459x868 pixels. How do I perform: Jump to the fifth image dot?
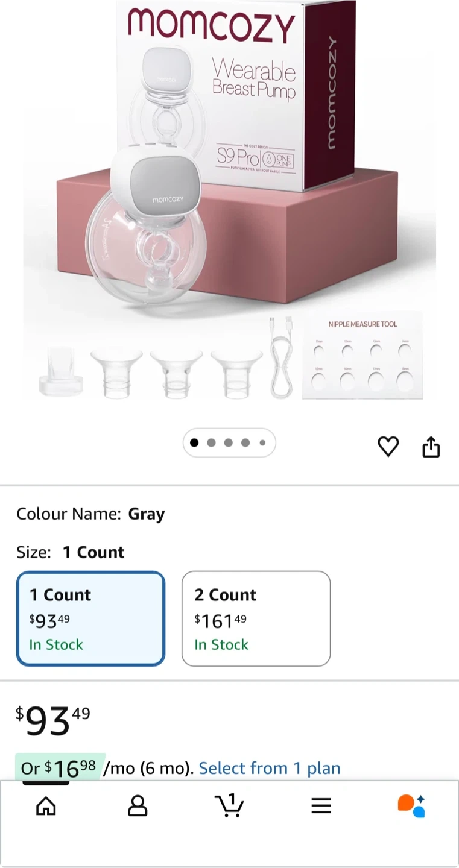pyautogui.click(x=262, y=443)
